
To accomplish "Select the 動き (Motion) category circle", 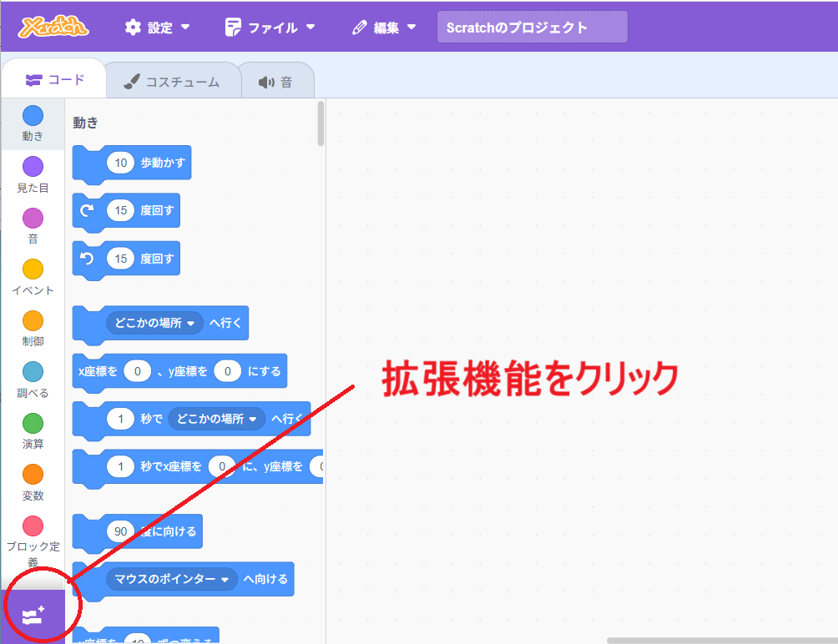I will (33, 116).
